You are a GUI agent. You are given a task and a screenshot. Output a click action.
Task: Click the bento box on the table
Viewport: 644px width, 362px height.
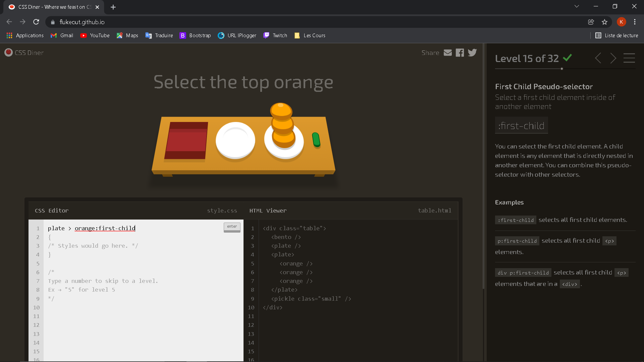pos(186,140)
